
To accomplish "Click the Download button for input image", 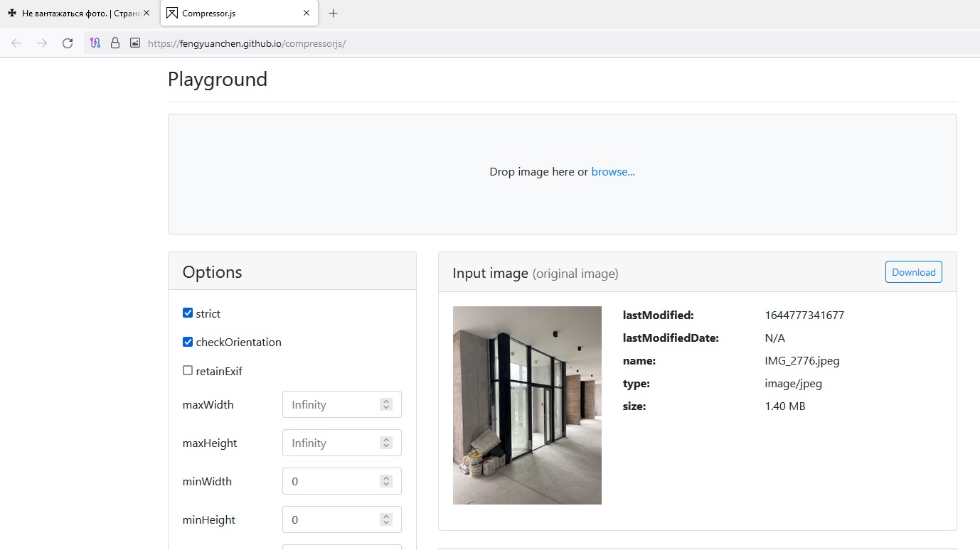I will click(x=913, y=272).
